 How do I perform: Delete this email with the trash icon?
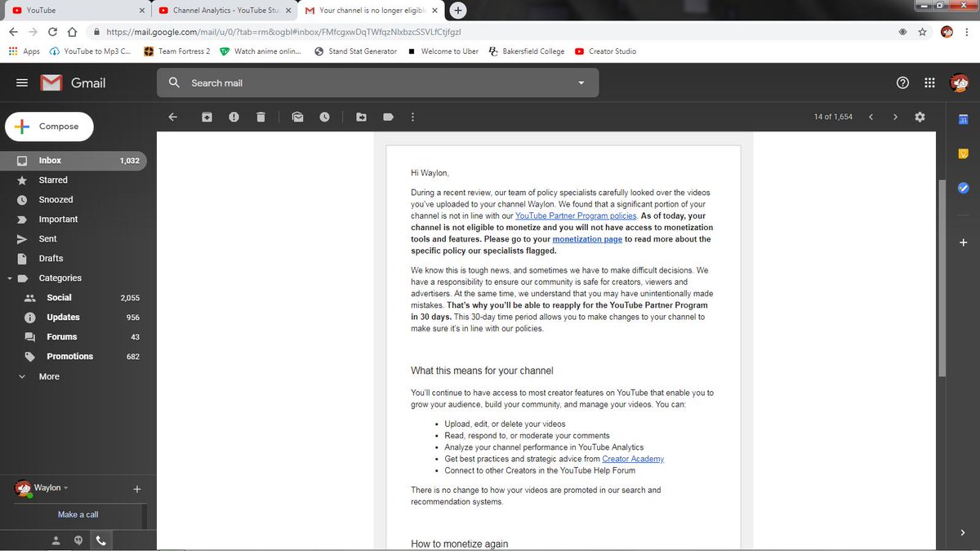pos(261,117)
